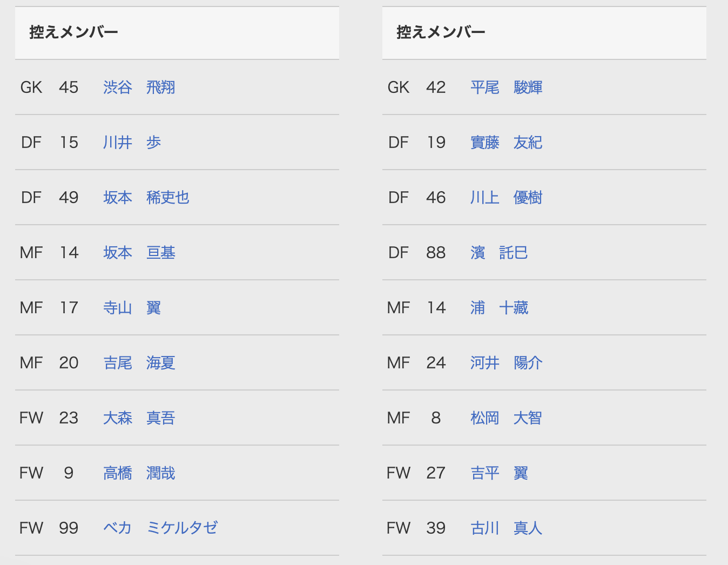Open forward 古川 真人 profile
This screenshot has height=565, width=728.
(x=507, y=528)
